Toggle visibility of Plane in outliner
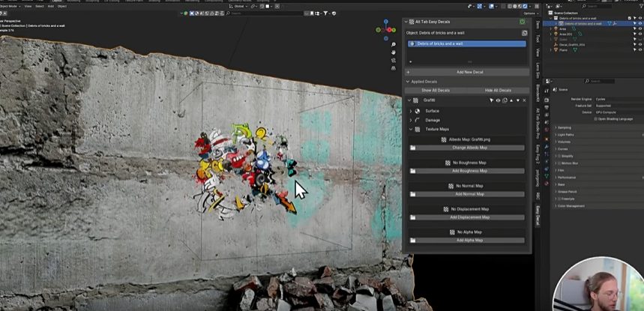 tap(640, 50)
